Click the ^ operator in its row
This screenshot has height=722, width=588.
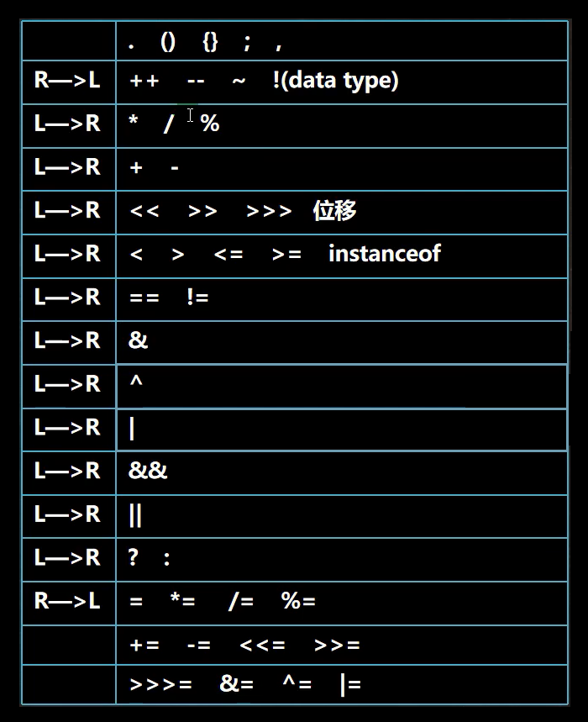click(x=136, y=384)
